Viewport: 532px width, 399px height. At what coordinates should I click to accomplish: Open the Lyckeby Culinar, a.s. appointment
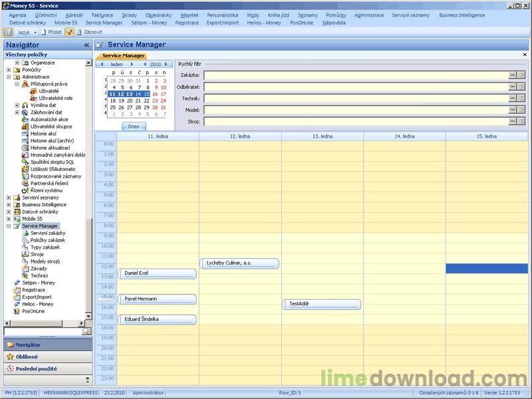[x=239, y=263]
